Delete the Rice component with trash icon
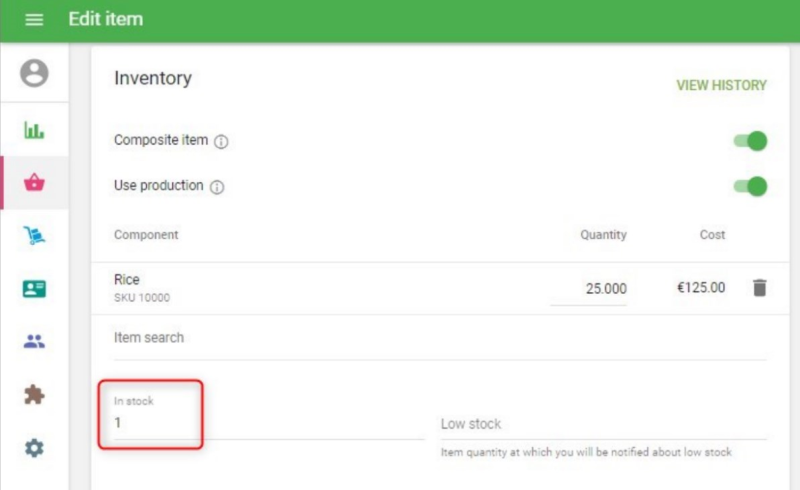 [x=759, y=288]
